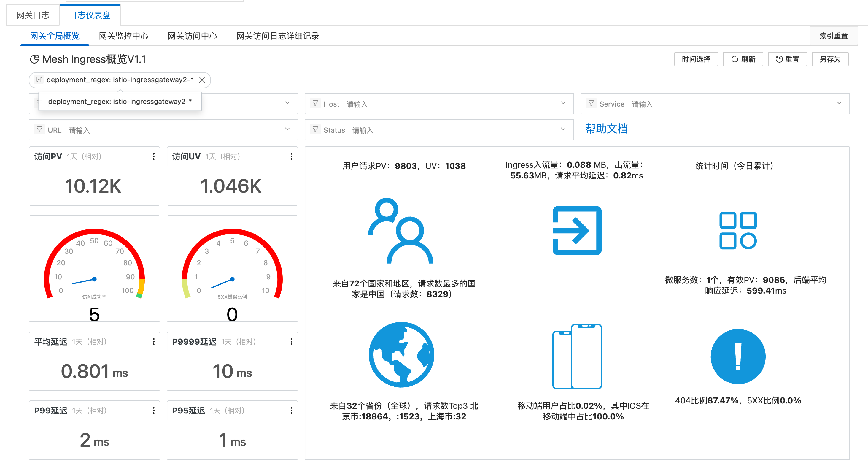Open the P99延迟 panel options menu
Image resolution: width=868 pixels, height=469 pixels.
(154, 410)
